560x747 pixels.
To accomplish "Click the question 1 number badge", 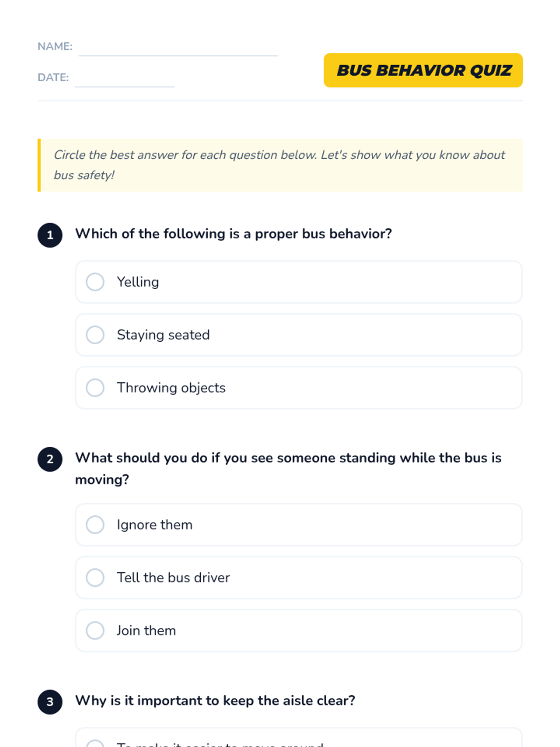I will pos(50,235).
